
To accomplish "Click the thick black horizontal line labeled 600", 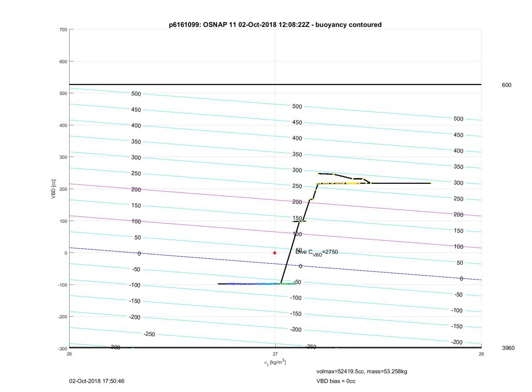I will click(275, 84).
